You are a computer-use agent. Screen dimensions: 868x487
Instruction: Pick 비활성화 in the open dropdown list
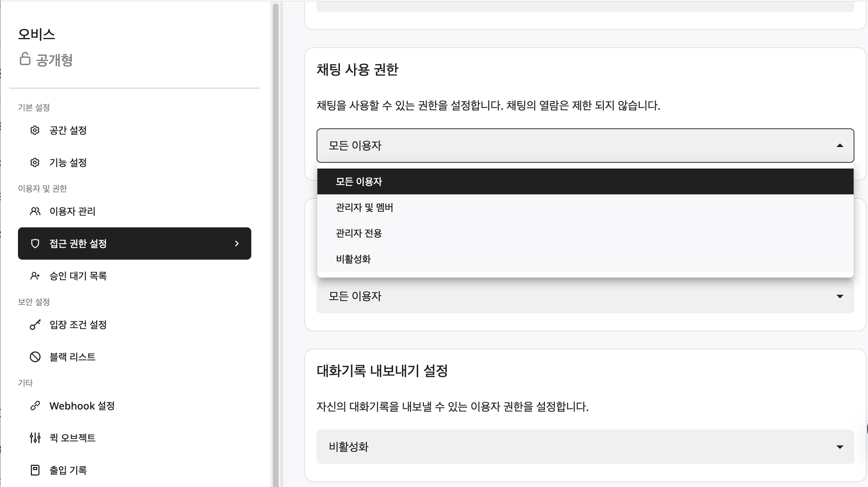[353, 259]
